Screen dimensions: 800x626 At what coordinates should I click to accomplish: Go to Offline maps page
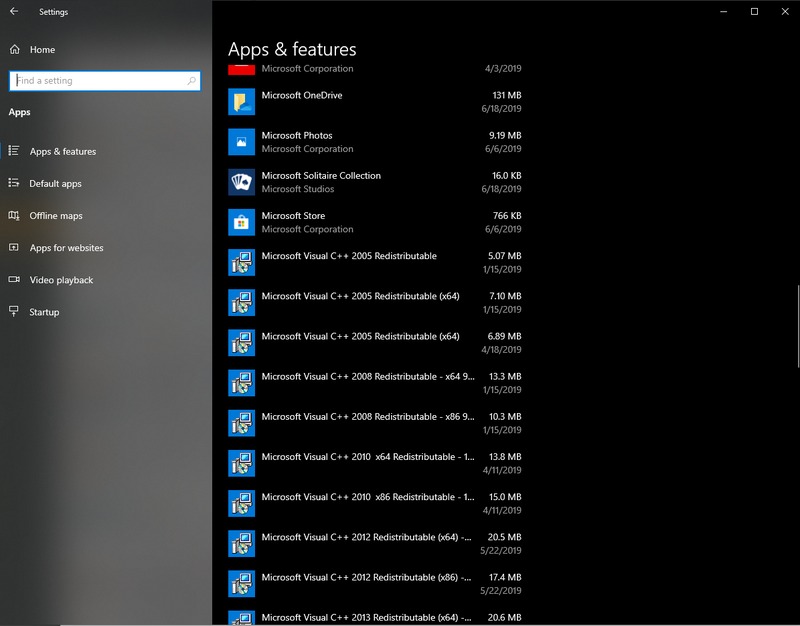(56, 216)
